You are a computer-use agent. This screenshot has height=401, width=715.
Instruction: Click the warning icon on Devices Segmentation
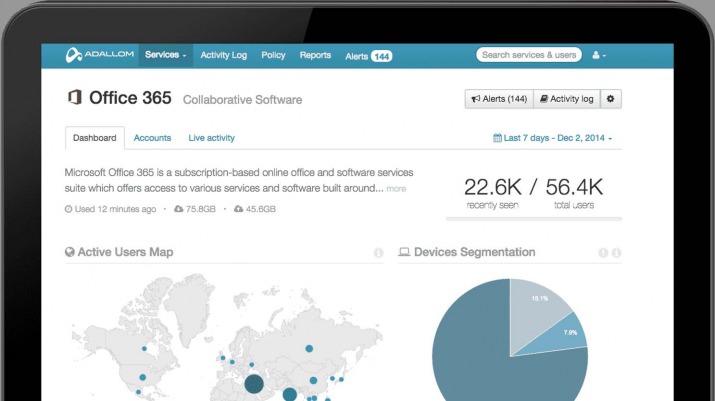click(x=603, y=253)
